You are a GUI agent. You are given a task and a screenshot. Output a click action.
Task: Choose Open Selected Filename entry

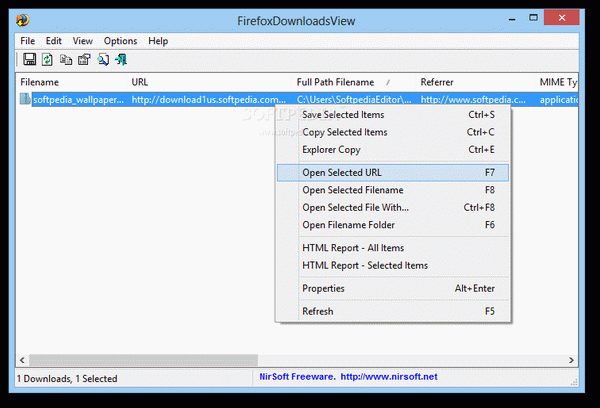[x=393, y=190]
